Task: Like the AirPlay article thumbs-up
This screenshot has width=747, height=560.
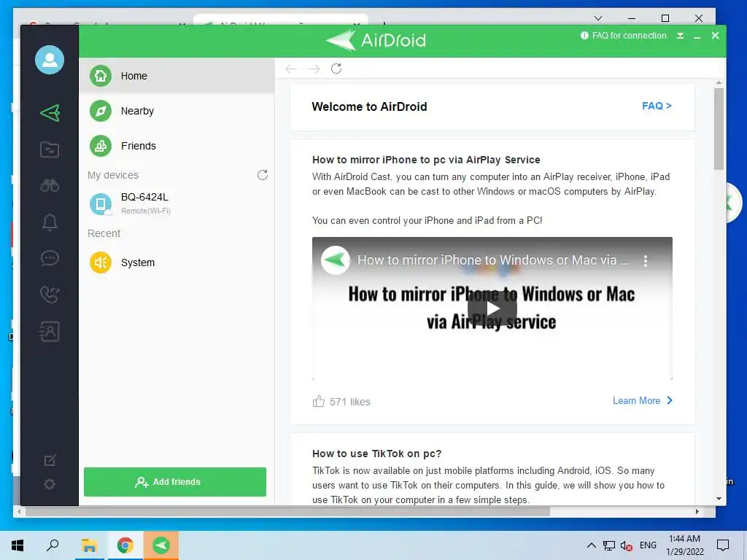Action: (318, 402)
